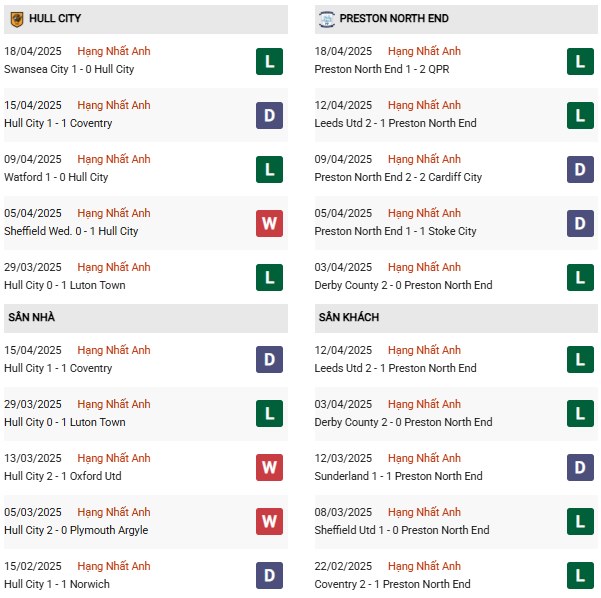This screenshot has width=601, height=598.
Task: Select the SÂN NHÀ section header
Action: coord(32,317)
